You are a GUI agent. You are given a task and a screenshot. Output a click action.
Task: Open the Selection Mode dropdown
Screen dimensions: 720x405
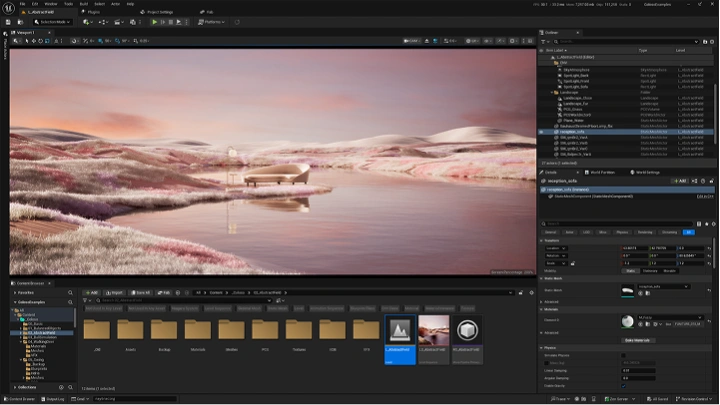[52, 22]
